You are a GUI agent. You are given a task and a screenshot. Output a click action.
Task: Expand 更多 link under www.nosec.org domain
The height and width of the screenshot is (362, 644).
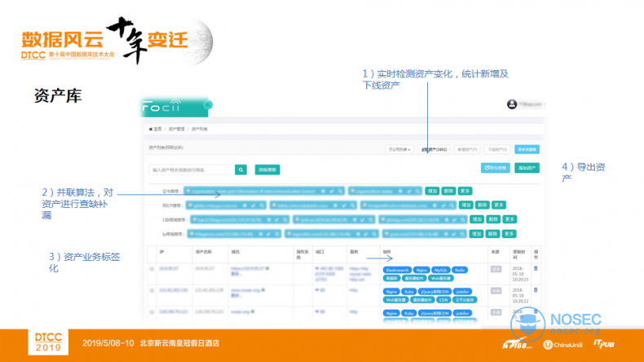pos(236,295)
